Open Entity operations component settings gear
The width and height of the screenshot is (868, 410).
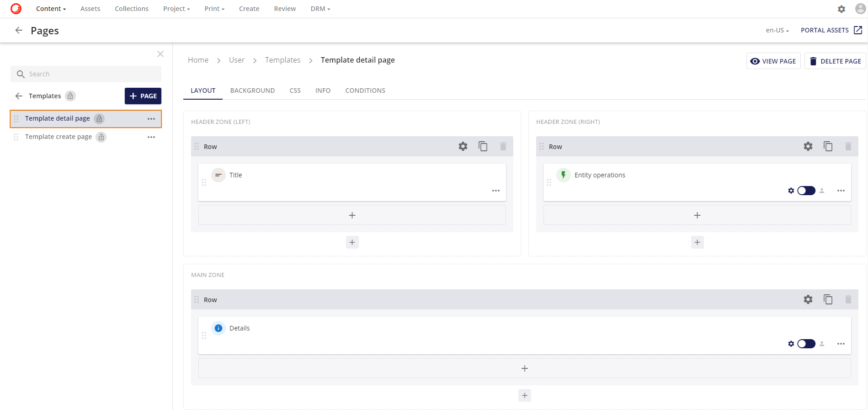[791, 191]
